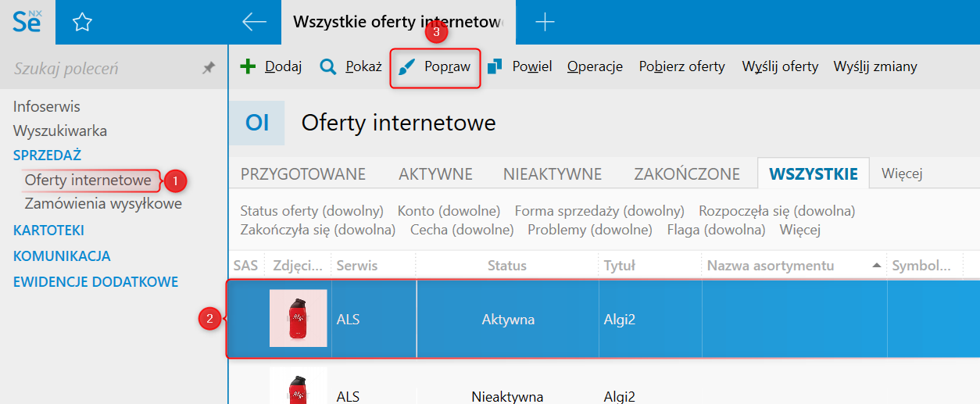Click the Powiel button label
Image resolution: width=980 pixels, height=404 pixels.
point(532,66)
